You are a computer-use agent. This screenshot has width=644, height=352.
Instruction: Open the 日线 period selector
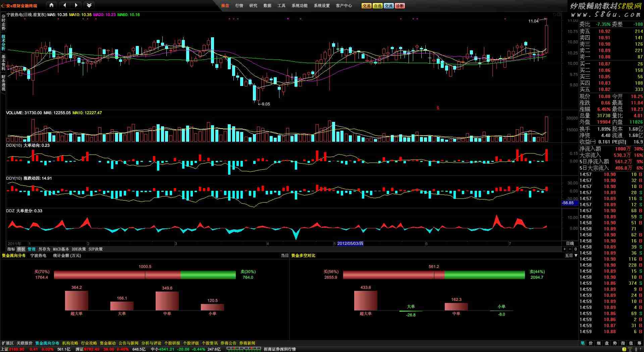(570, 244)
